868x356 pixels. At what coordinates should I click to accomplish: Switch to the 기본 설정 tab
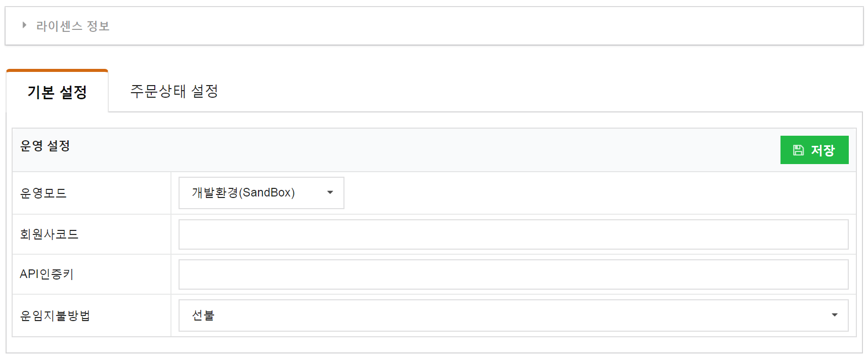[x=57, y=92]
